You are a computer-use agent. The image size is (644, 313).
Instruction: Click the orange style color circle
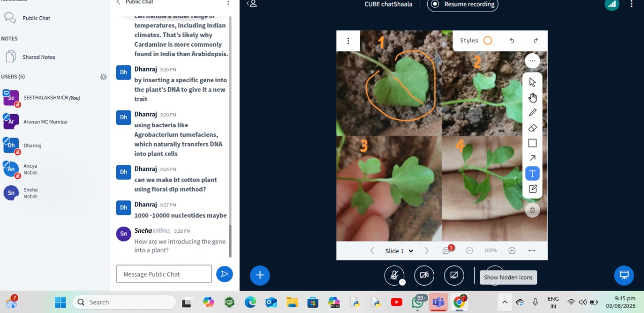[x=487, y=41]
